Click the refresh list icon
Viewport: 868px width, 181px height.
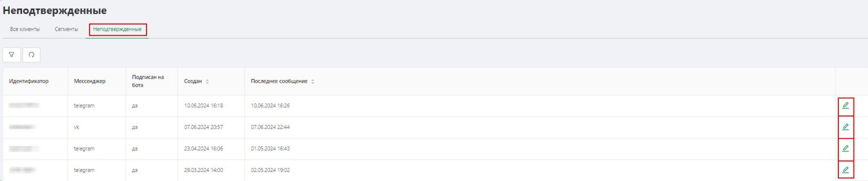pyautogui.click(x=32, y=55)
